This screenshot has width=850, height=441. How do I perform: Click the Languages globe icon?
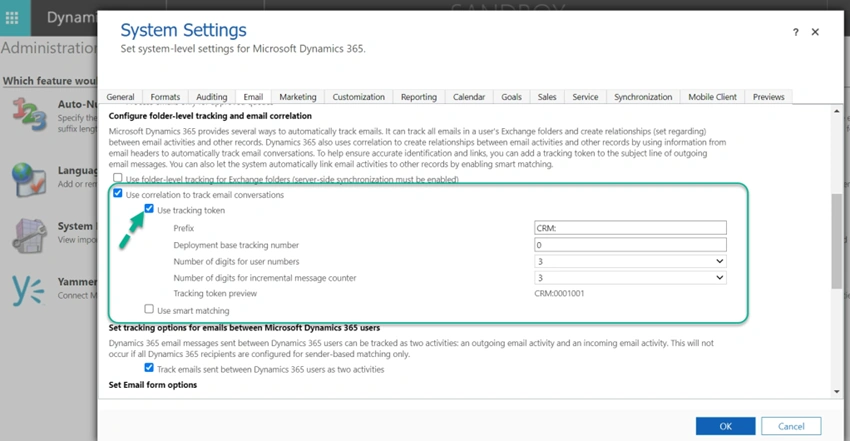coord(29,179)
